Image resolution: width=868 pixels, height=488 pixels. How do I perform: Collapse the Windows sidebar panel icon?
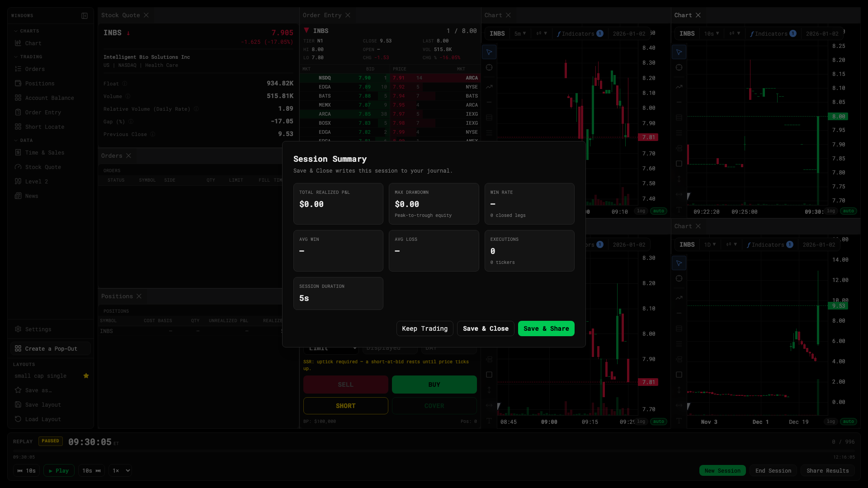[x=85, y=16]
